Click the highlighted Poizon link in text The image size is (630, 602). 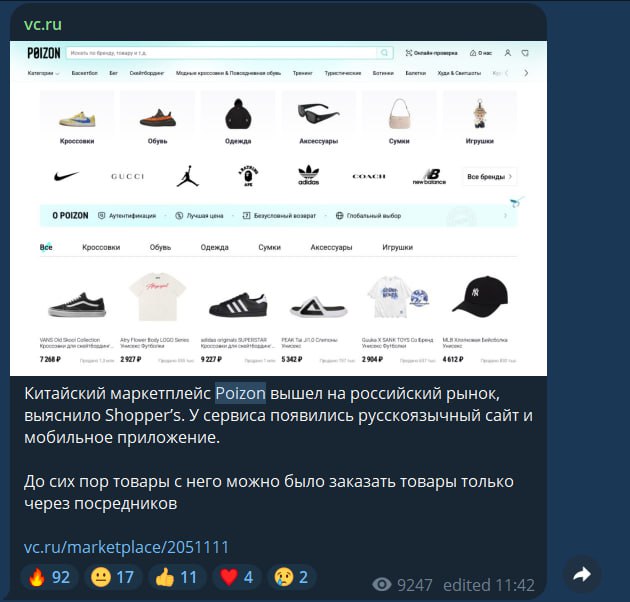click(x=240, y=393)
